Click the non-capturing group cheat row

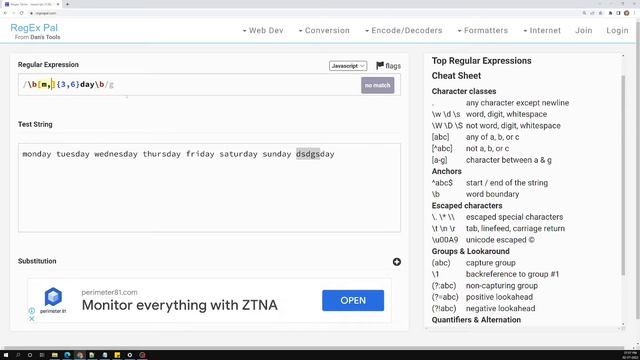pyautogui.click(x=485, y=286)
